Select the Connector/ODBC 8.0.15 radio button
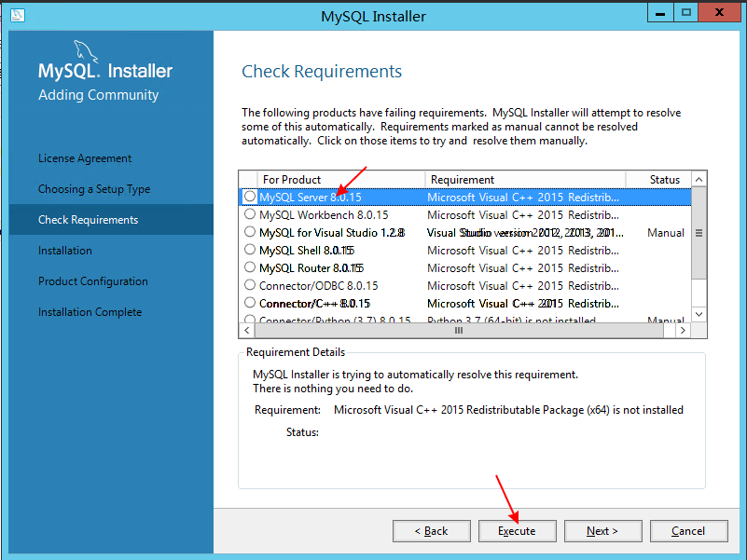This screenshot has width=747, height=560. [x=250, y=285]
